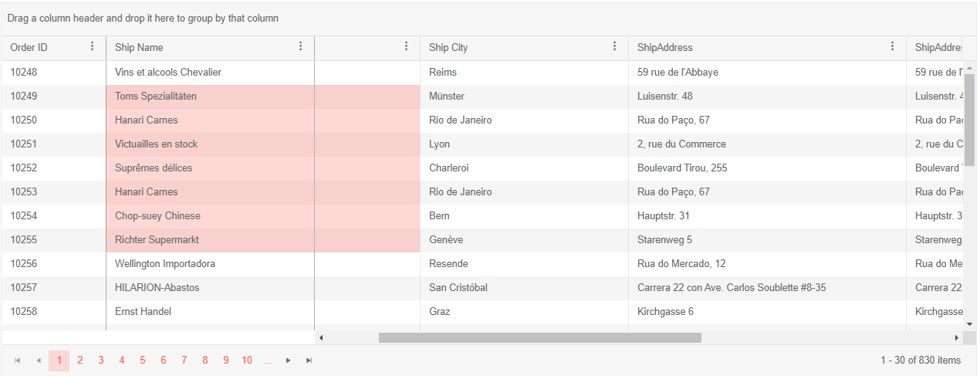Sort by the Ship City header

[448, 47]
